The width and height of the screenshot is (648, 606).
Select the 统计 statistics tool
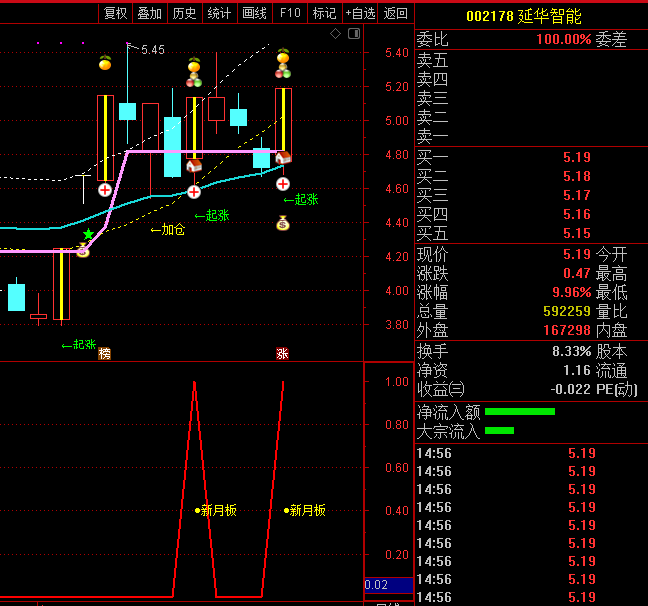(219, 13)
